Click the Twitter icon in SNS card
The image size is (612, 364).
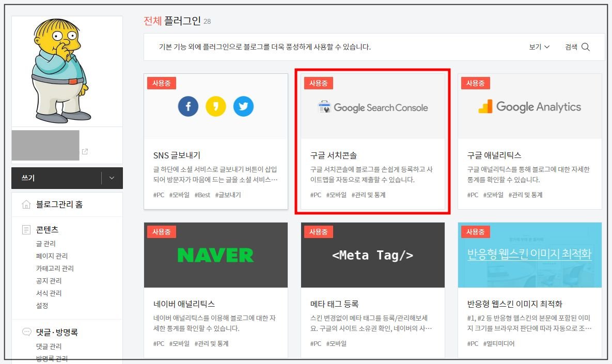[x=244, y=106]
